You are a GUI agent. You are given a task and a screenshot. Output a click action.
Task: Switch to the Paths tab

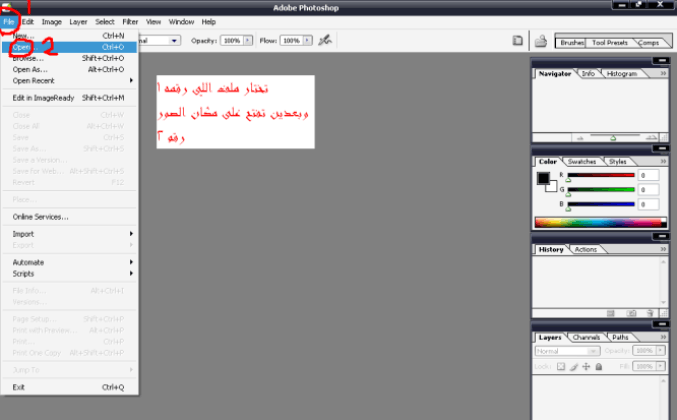620,337
